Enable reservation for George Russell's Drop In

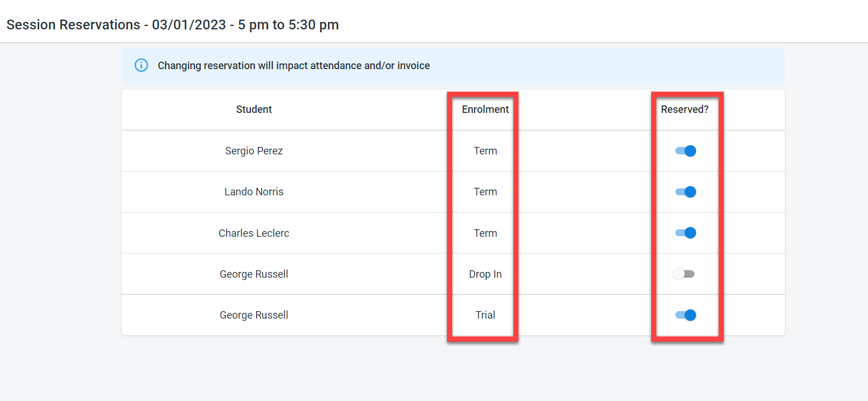tap(684, 274)
